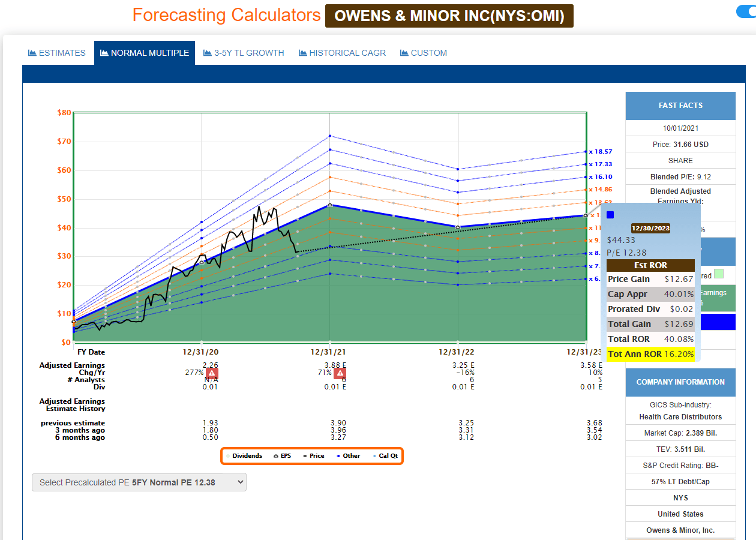The image size is (756, 540).
Task: Click the FAST FACTS panel header
Action: pyautogui.click(x=680, y=106)
